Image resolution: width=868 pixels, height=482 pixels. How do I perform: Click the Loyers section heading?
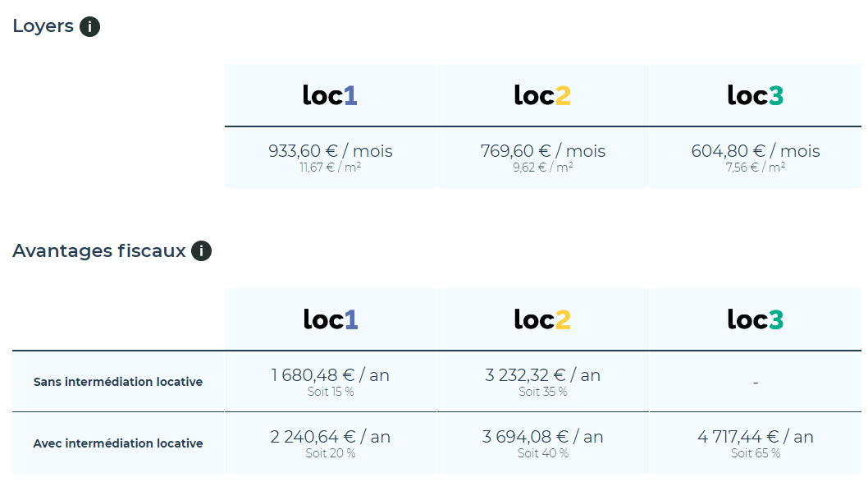click(43, 26)
